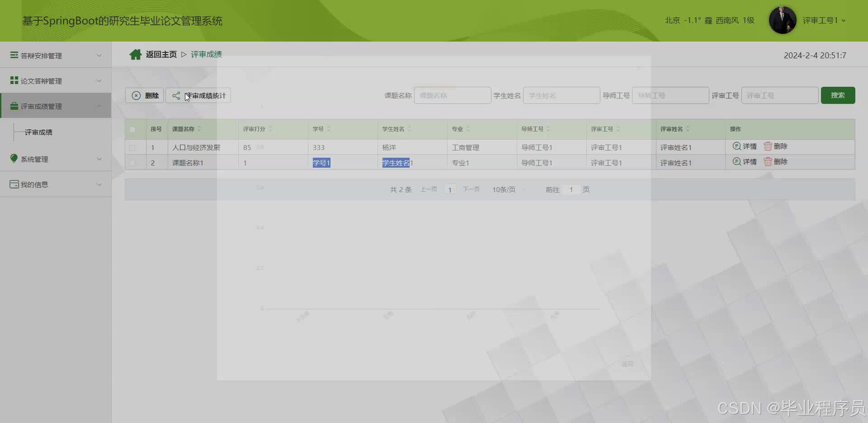
Task: Sort by the 学号 column arrows
Action: point(329,129)
